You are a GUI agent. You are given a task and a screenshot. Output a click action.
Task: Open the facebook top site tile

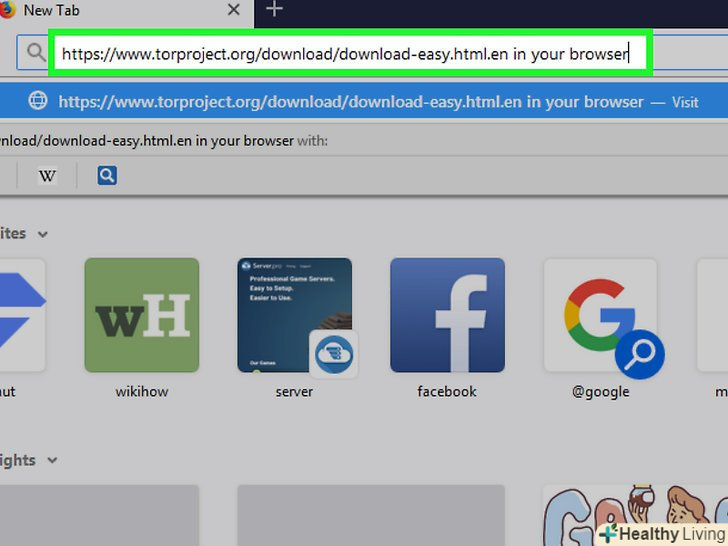448,315
